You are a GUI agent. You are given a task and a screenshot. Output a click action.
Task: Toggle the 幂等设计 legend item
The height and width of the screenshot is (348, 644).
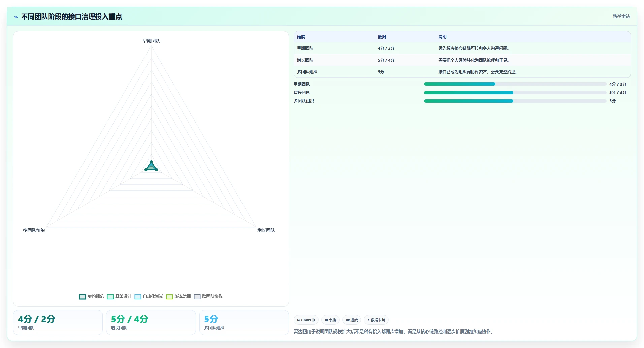click(119, 297)
